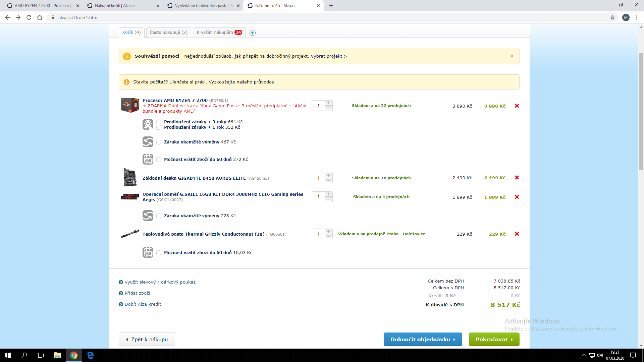Increase quantity of Thermal Grizzly paste
The width and height of the screenshot is (644, 362).
[329, 231]
